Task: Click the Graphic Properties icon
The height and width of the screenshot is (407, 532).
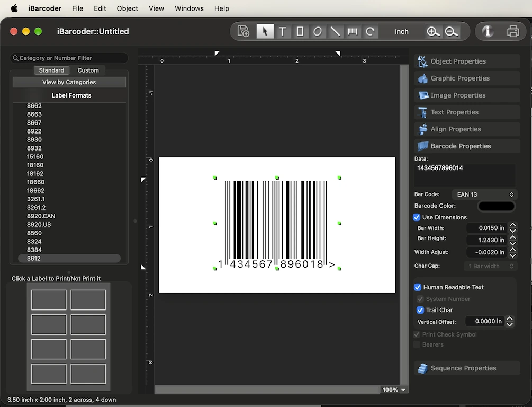Action: (x=423, y=78)
